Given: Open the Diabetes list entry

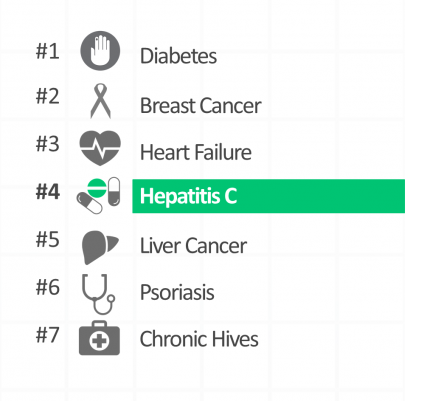Looking at the screenshot, I should click(178, 56).
